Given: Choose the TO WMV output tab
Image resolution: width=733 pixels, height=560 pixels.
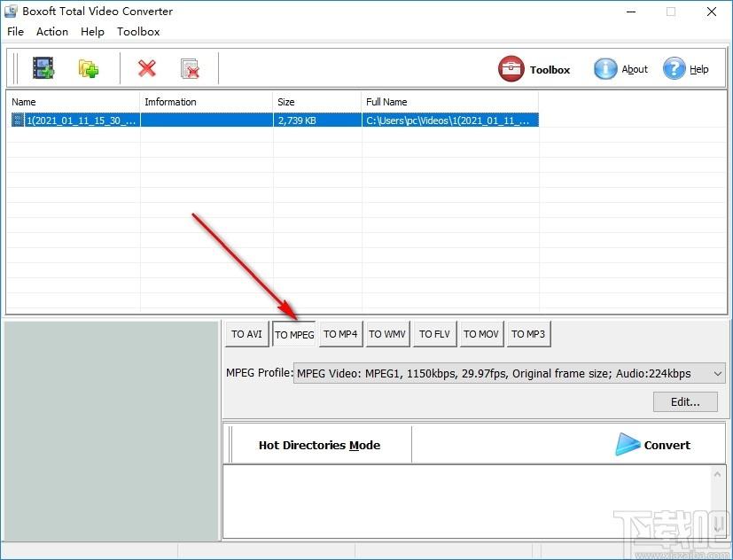Looking at the screenshot, I should pyautogui.click(x=387, y=334).
